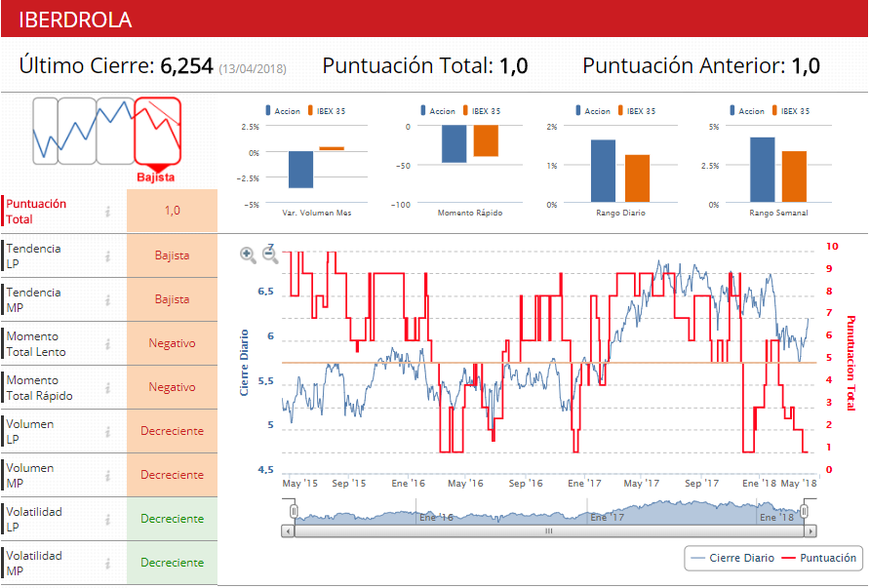Click the Decreciente value for Volatilidad LP
This screenshot has height=588, width=870.
tap(172, 519)
